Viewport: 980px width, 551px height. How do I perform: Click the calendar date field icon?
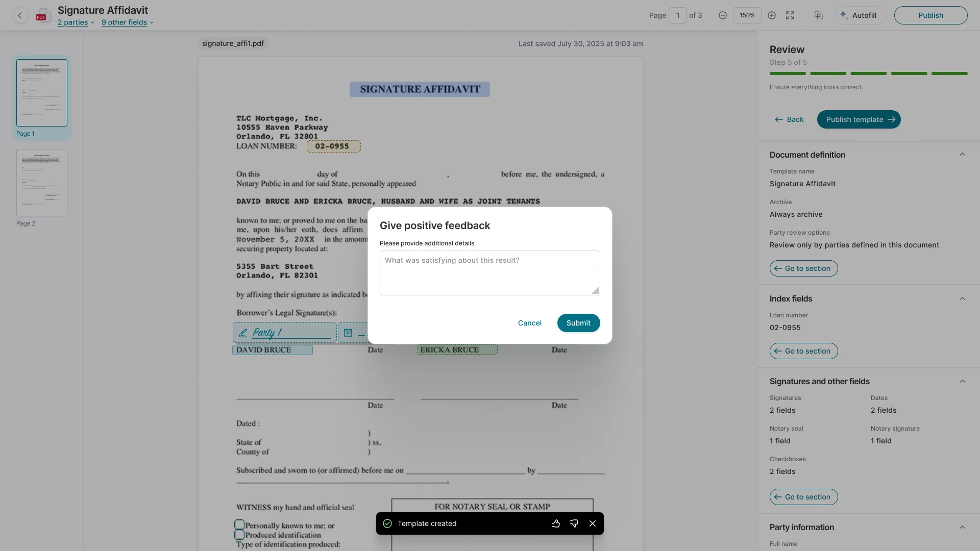click(x=348, y=333)
